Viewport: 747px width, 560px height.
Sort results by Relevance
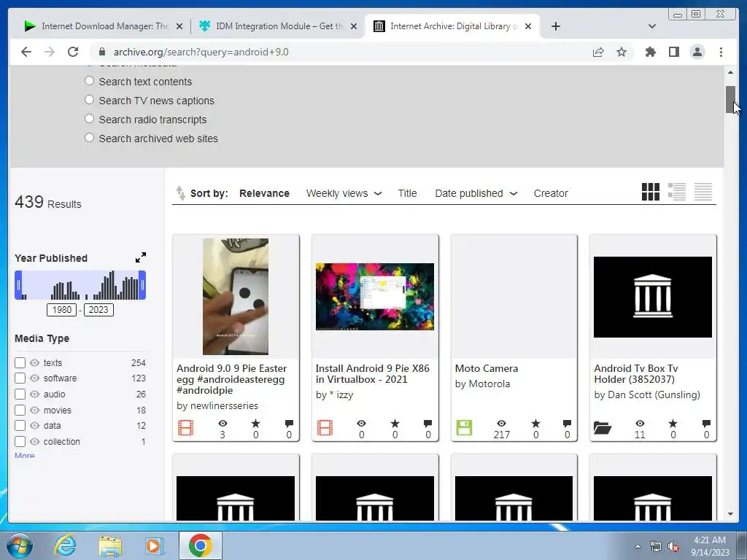click(x=264, y=193)
